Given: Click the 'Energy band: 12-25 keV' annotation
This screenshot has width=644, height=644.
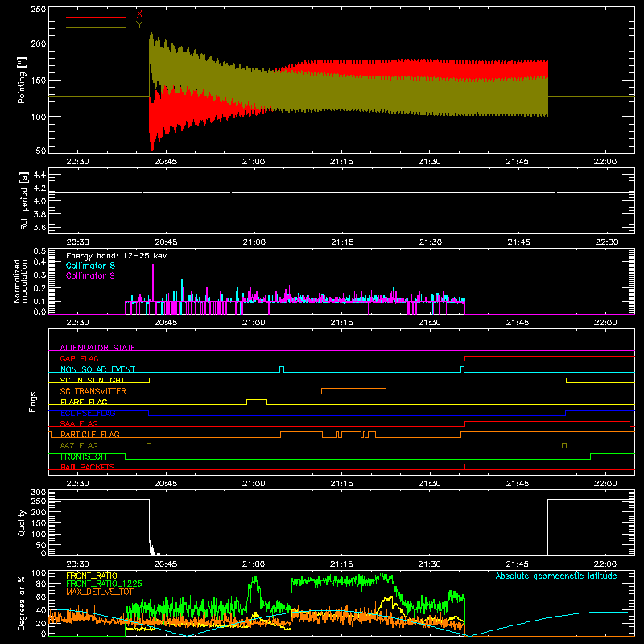Looking at the screenshot, I should [x=117, y=256].
